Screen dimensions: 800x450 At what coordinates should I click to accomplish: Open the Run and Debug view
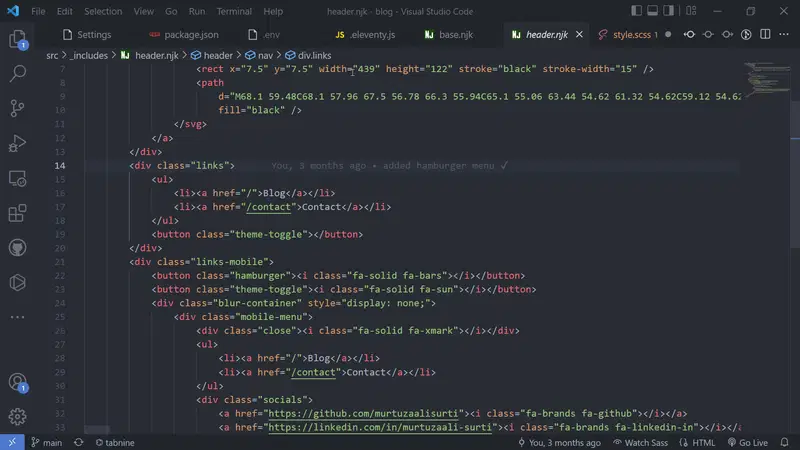(x=17, y=143)
